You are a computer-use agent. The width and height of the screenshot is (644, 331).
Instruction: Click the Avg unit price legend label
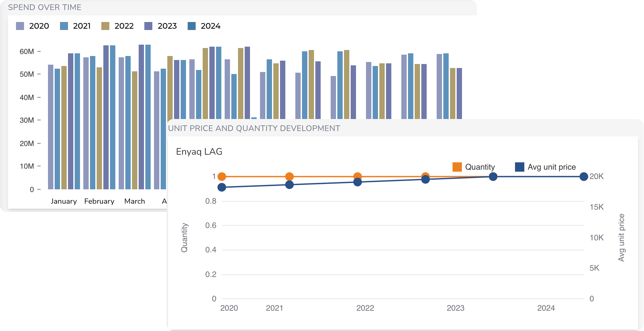point(552,167)
